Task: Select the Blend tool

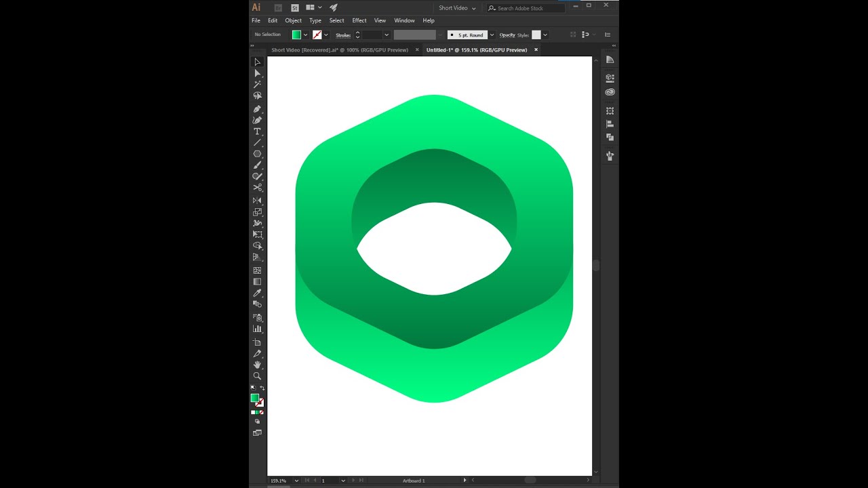Action: tap(257, 304)
